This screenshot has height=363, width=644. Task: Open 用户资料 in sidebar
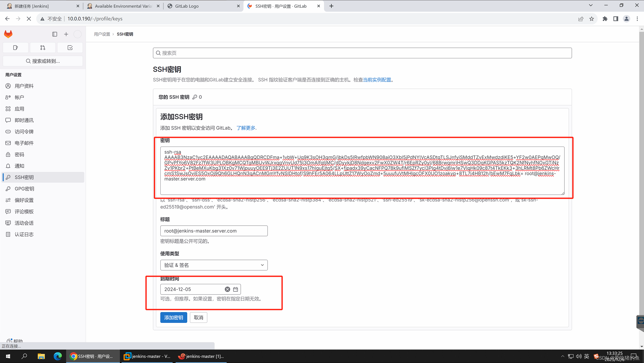43,86
